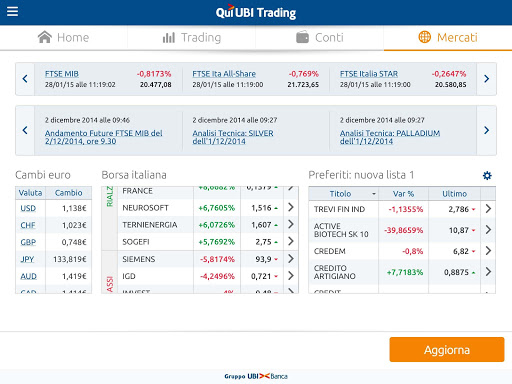Viewport: 512px width, 384px height.
Task: Select the TERNIENERGIA stock name
Action: [150, 225]
